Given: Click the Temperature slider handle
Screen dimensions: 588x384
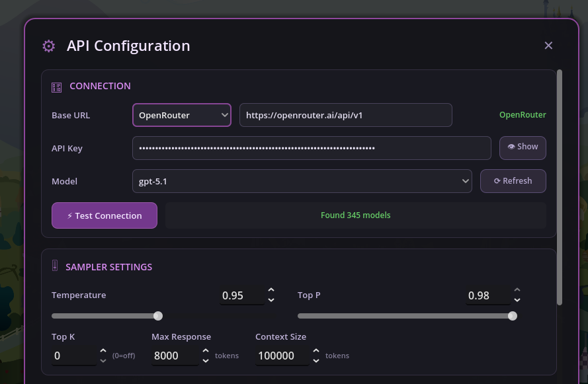Looking at the screenshot, I should coord(158,316).
